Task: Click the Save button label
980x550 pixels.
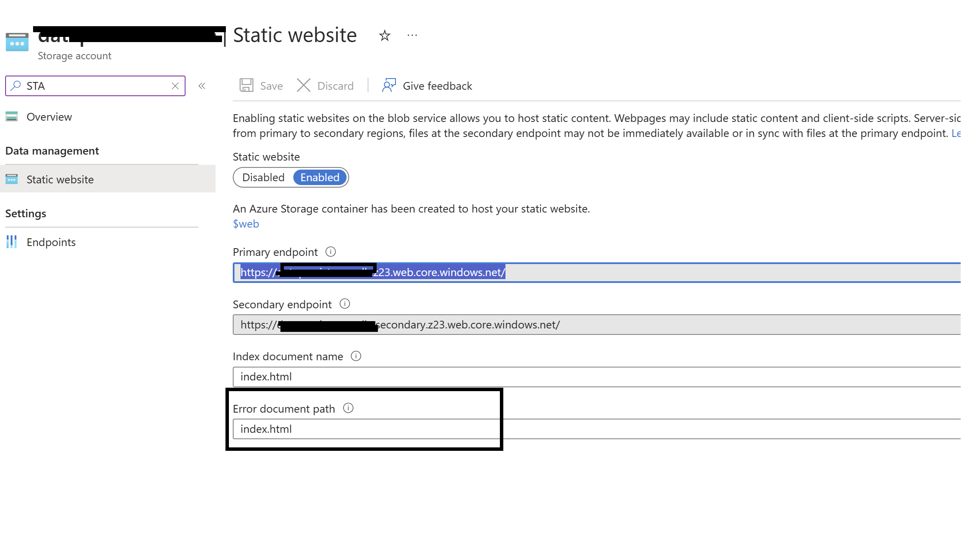Action: 271,86
